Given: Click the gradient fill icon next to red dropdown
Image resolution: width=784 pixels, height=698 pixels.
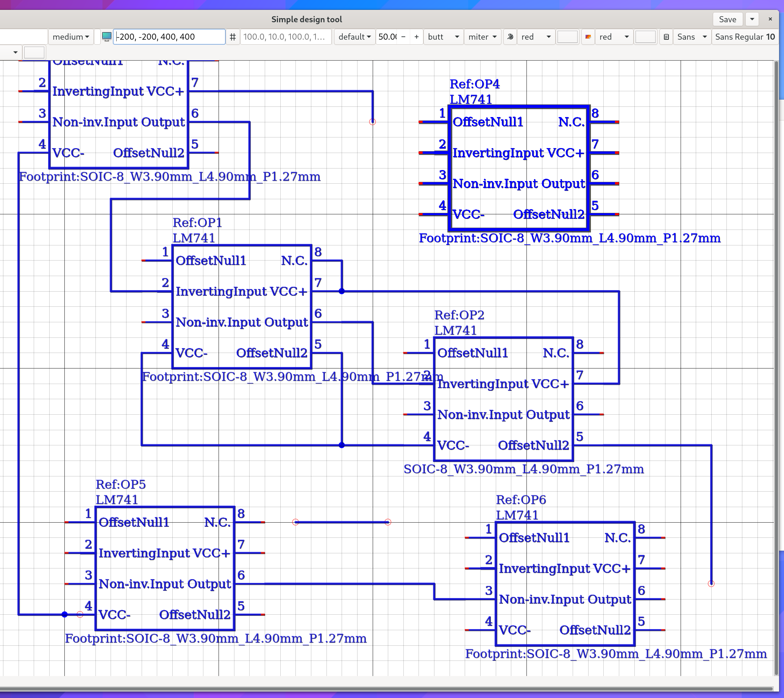Looking at the screenshot, I should [x=587, y=36].
